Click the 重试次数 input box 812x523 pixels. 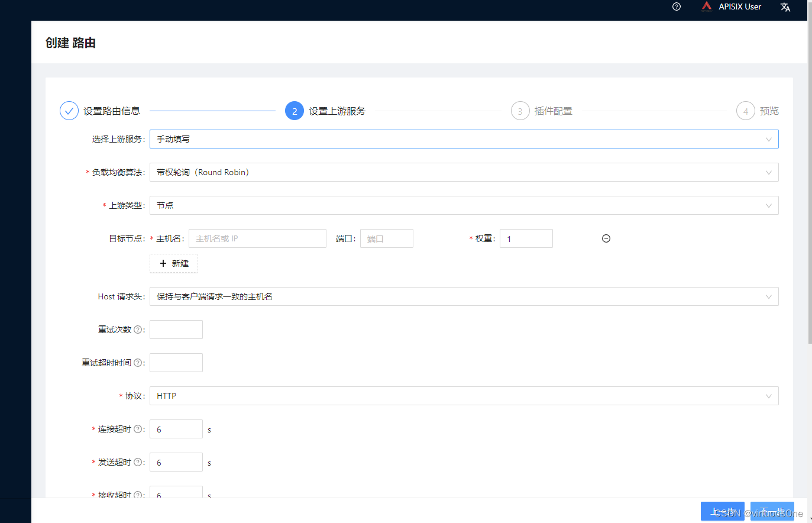176,330
